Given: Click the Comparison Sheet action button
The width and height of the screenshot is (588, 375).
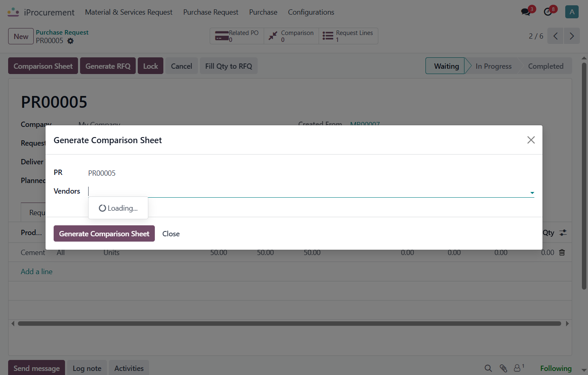Looking at the screenshot, I should pyautogui.click(x=43, y=66).
